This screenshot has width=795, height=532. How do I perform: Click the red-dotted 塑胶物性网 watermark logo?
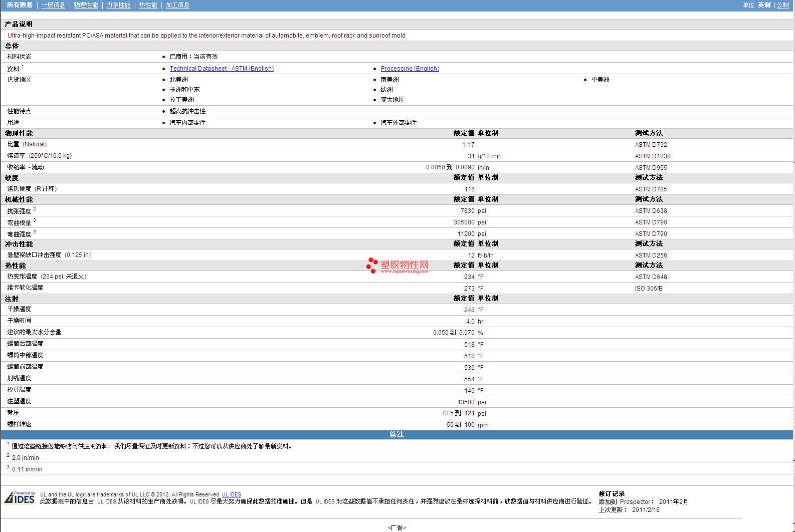[397, 265]
